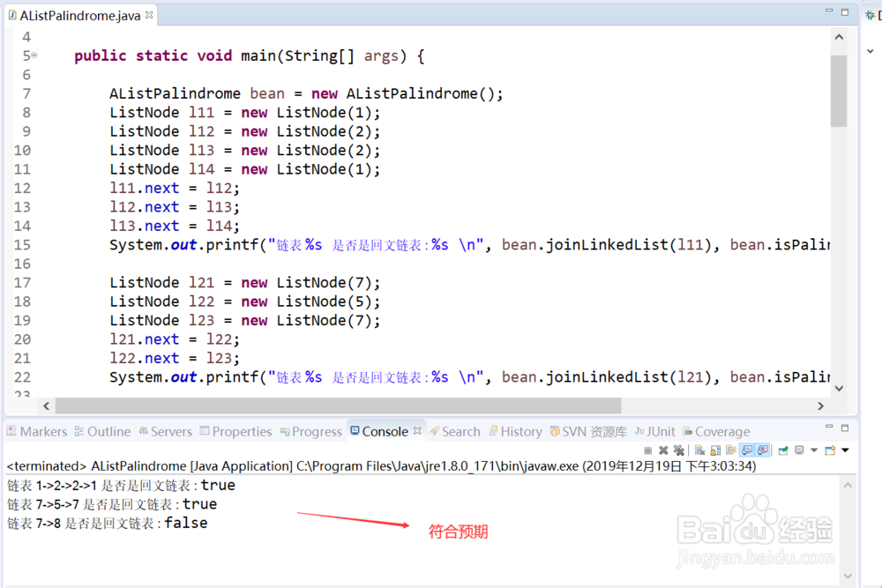Pin the console with the pushpin icon
This screenshot has width=882, height=588.
point(783,450)
